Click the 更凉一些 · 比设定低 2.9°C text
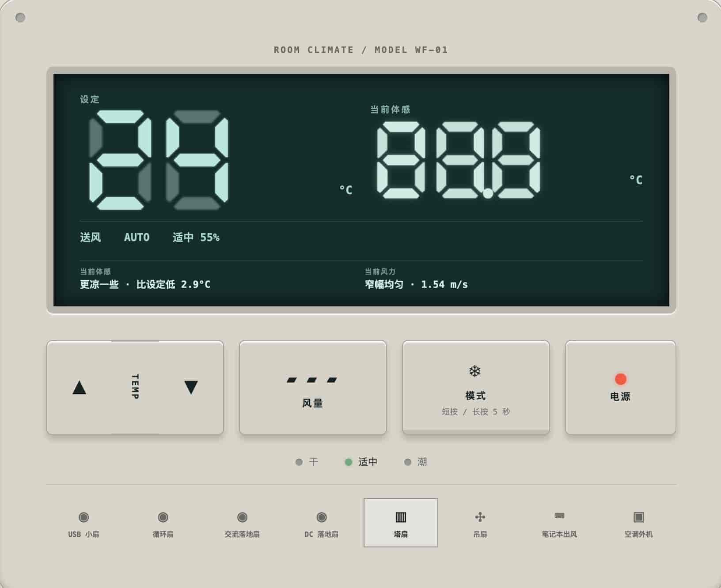The height and width of the screenshot is (588, 721). [x=145, y=284]
